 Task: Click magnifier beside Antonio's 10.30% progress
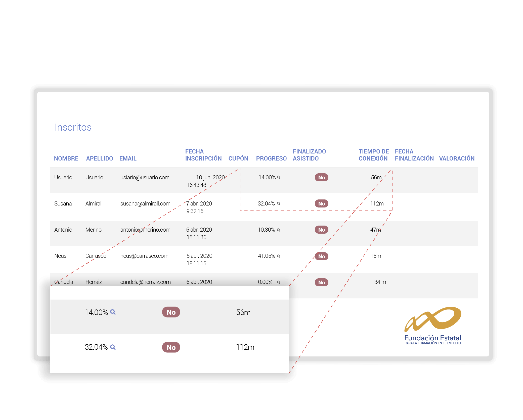click(x=279, y=230)
